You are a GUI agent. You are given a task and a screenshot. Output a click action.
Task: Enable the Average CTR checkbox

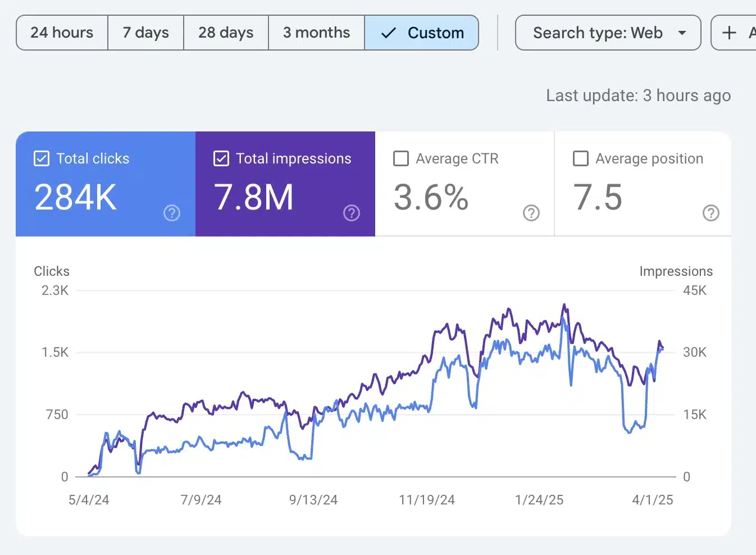401,158
